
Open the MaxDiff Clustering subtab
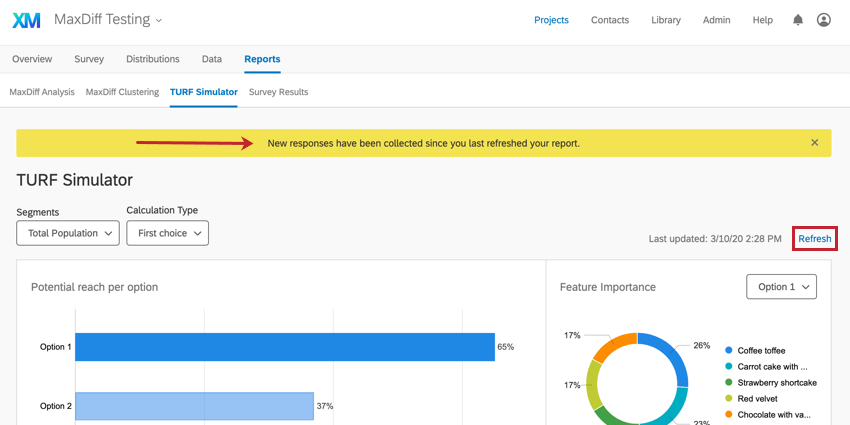point(122,92)
